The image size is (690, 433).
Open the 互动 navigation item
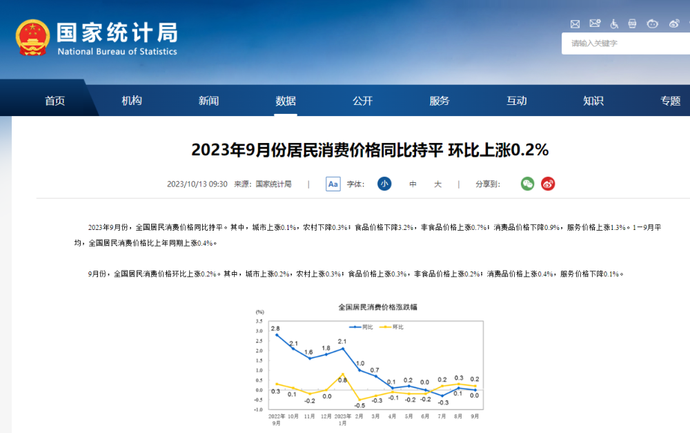(517, 101)
